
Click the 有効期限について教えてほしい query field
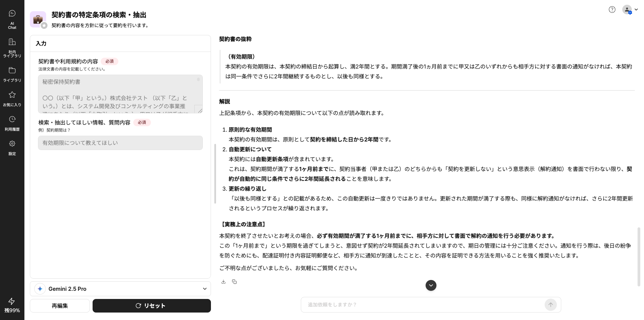[120, 143]
